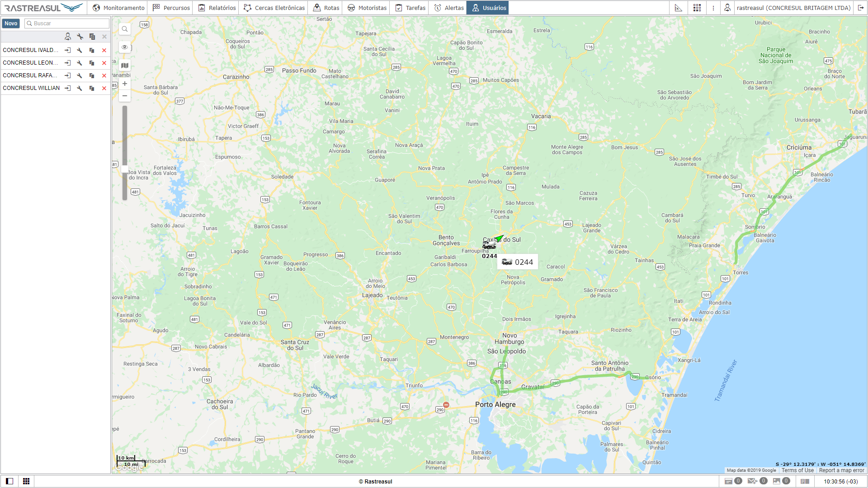Click the map zoom slider handle
The image size is (868, 488).
(x=125, y=169)
